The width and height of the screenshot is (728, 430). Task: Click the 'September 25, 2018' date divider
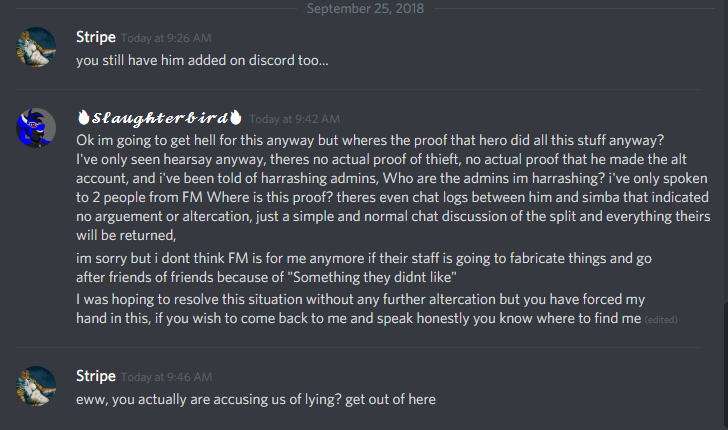coord(365,8)
